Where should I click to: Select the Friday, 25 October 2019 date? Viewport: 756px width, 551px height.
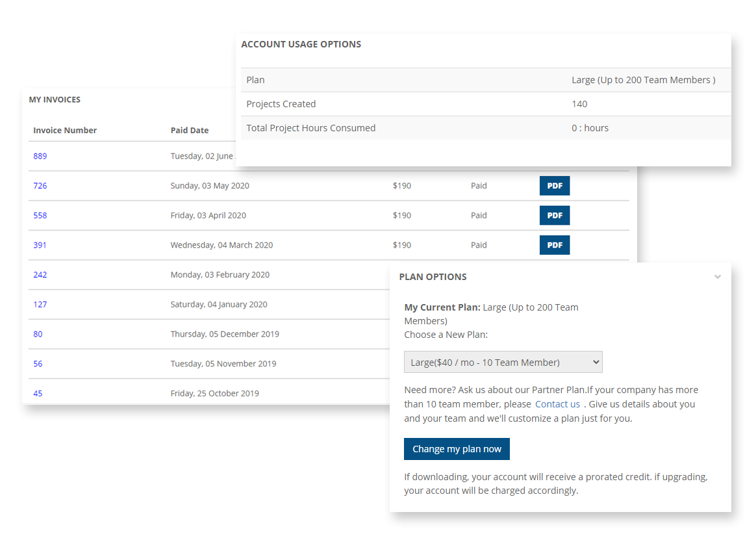point(214,393)
